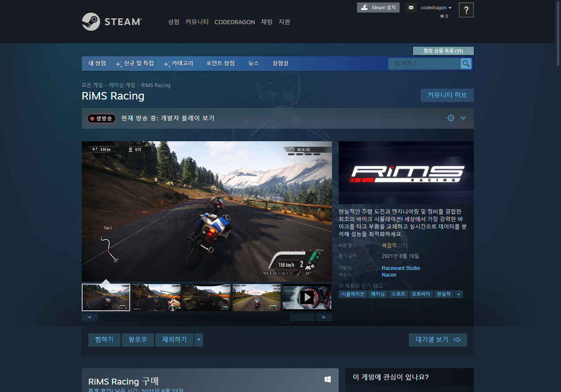Viewport: 561px width, 392px height.
Task: Click the 대기열 보기 queue button
Action: (438, 340)
